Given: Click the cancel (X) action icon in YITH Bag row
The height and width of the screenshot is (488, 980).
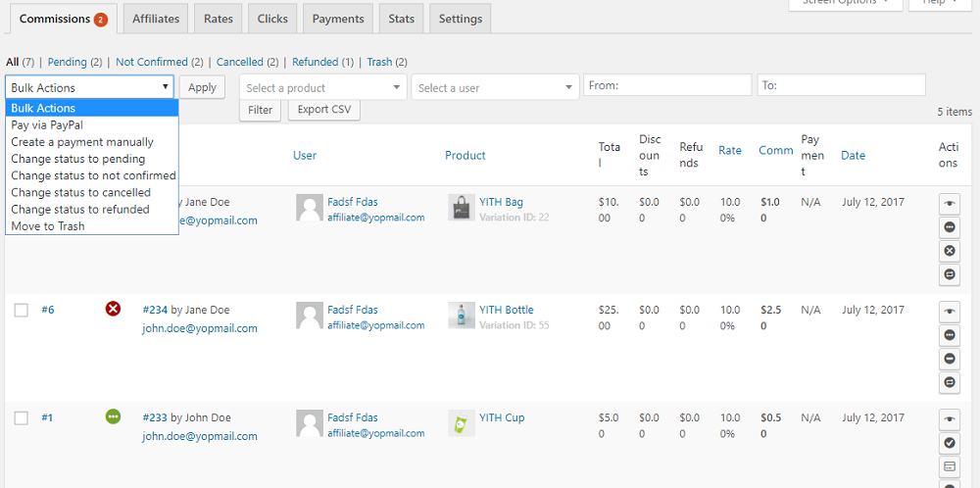Looking at the screenshot, I should click(949, 251).
